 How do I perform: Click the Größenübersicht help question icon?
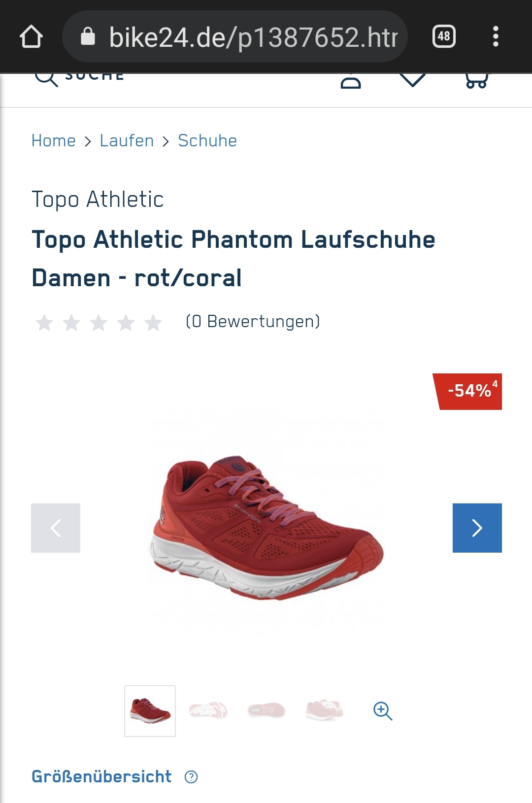pyautogui.click(x=191, y=777)
